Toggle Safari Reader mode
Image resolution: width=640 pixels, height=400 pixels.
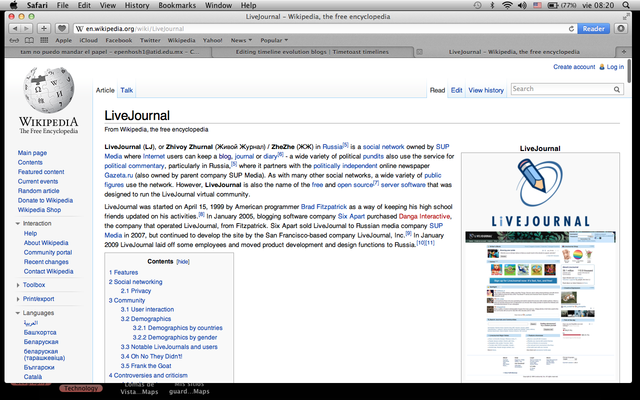pos(593,29)
